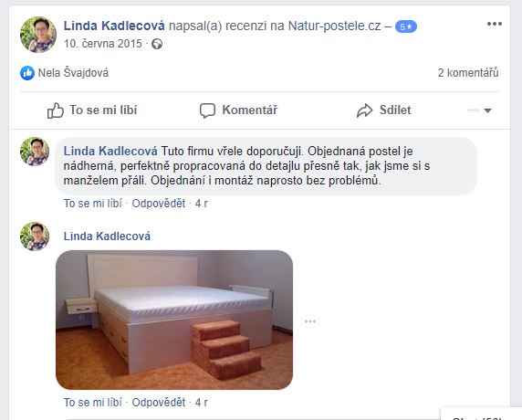Viewport: 522px width, 420px height.
Task: Click avatar next to first comment
Action: 35,152
